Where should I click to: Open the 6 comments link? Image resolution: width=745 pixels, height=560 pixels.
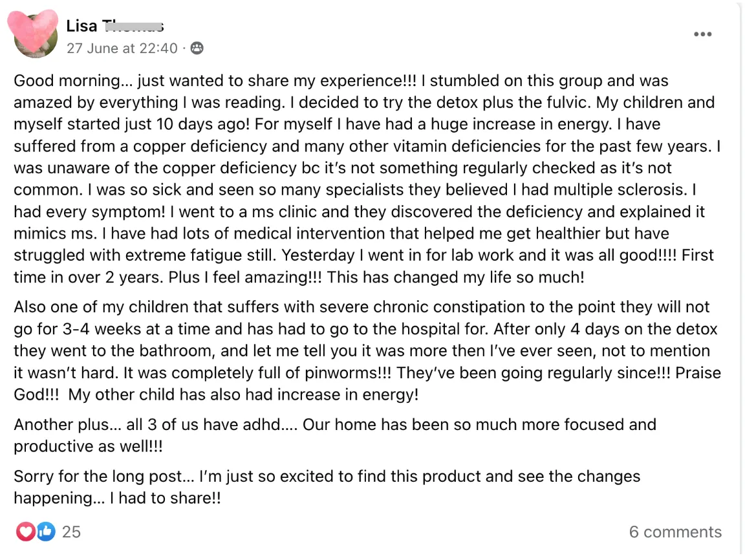pyautogui.click(x=675, y=532)
